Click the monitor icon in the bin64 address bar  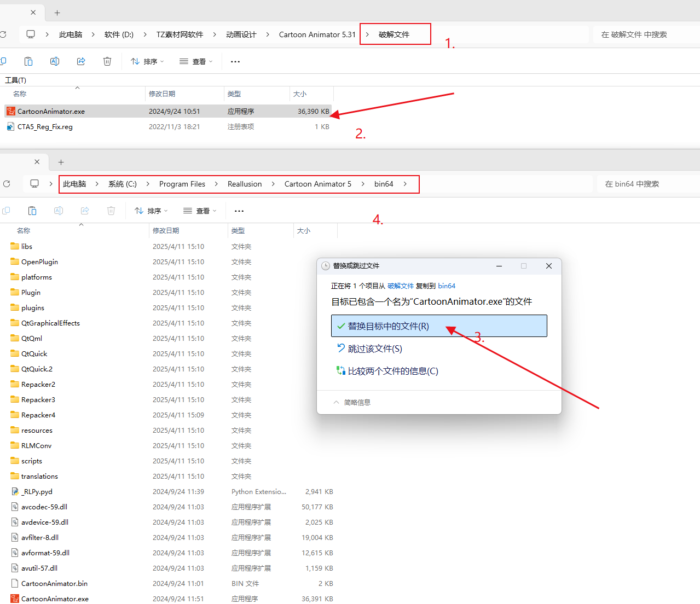tap(34, 184)
